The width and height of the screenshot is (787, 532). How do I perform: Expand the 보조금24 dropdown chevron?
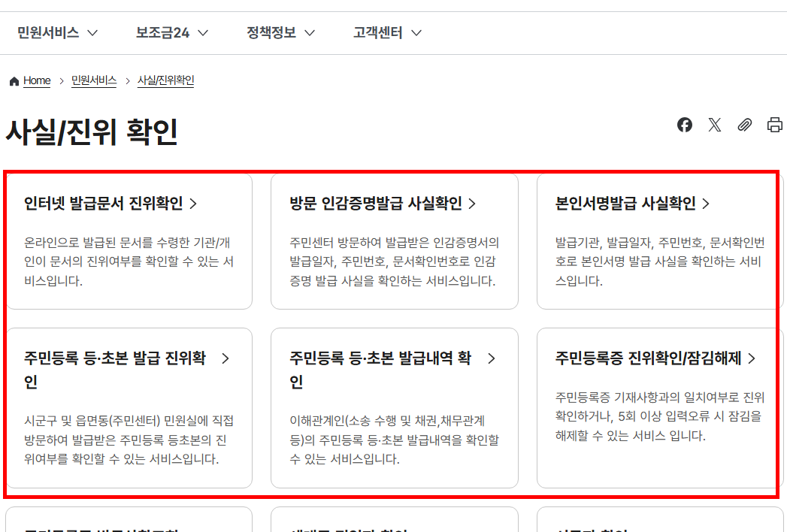coord(202,32)
